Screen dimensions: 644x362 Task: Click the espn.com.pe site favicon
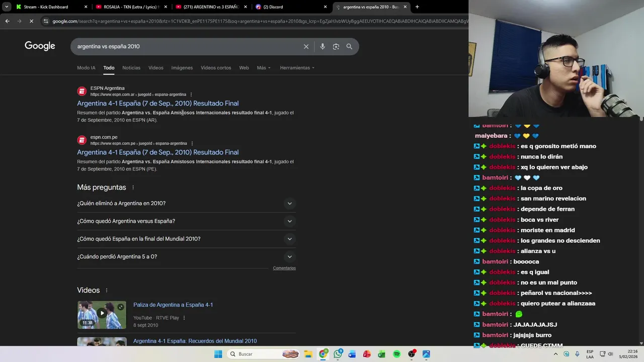coord(82,140)
